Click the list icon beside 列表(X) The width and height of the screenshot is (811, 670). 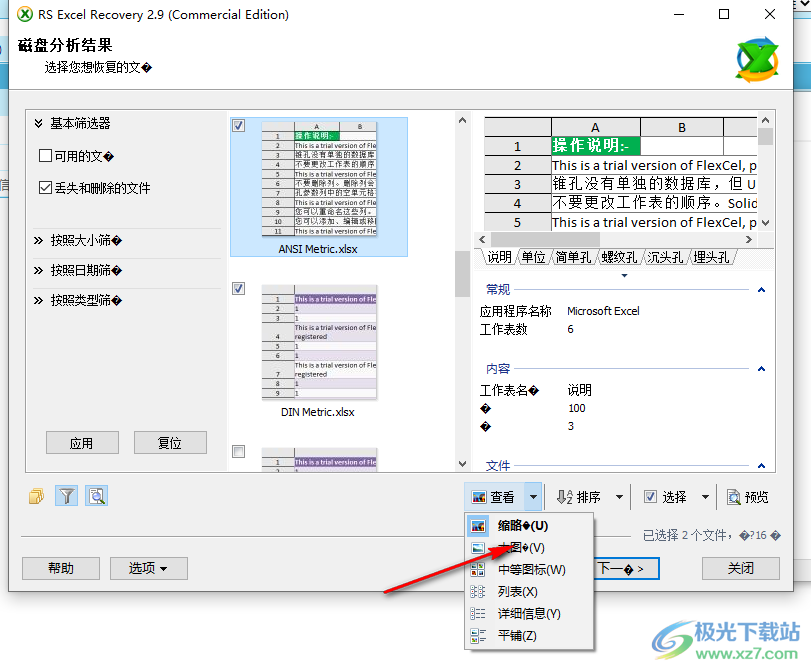click(478, 591)
